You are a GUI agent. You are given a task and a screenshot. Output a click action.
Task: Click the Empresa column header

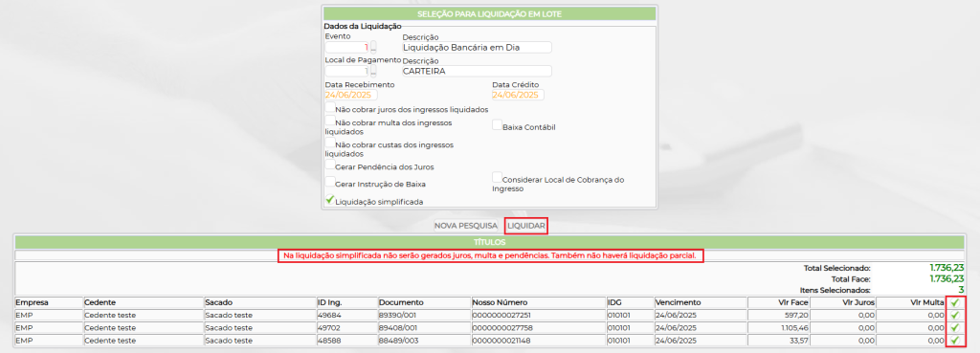click(49, 302)
